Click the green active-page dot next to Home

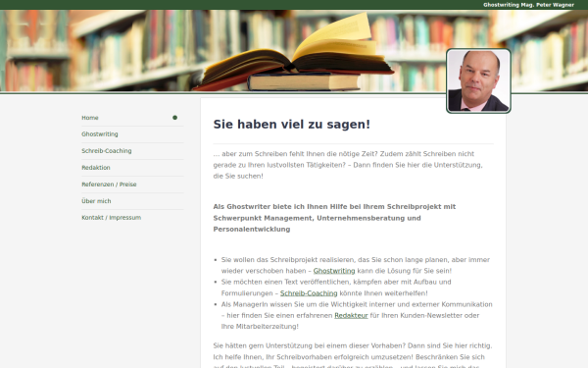[x=174, y=118]
